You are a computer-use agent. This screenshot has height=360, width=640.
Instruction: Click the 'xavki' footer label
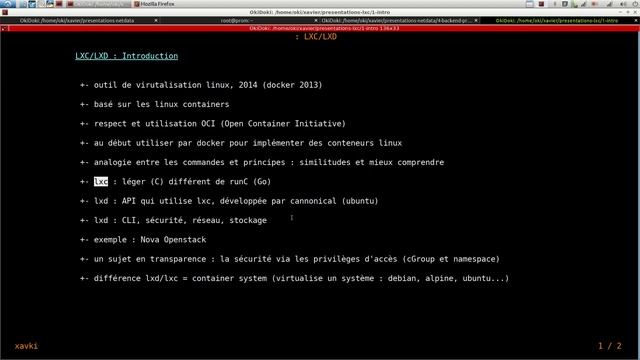[x=26, y=346]
